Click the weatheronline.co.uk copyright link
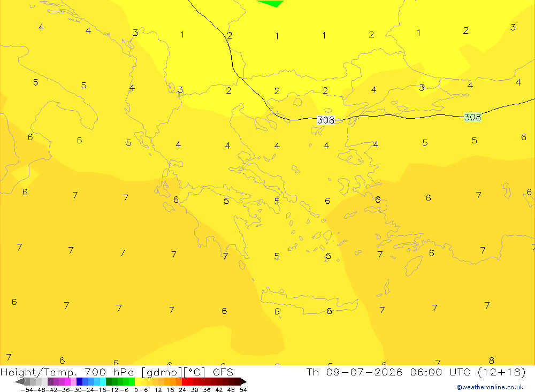The height and width of the screenshot is (392, 535). tap(490, 387)
